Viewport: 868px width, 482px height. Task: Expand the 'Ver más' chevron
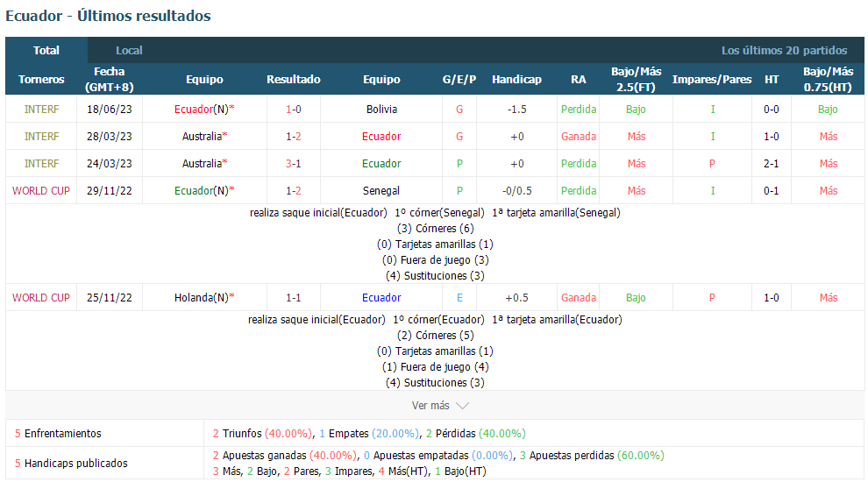click(462, 406)
